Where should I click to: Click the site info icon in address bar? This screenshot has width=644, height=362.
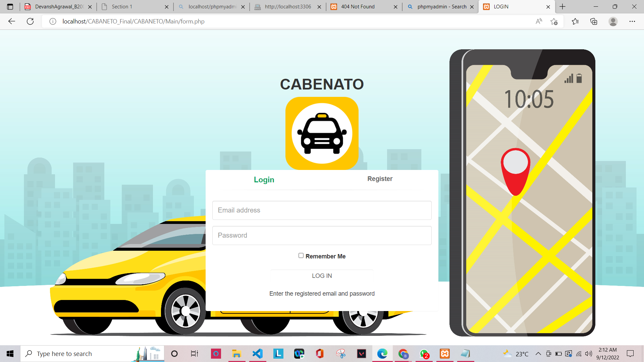[x=53, y=21]
